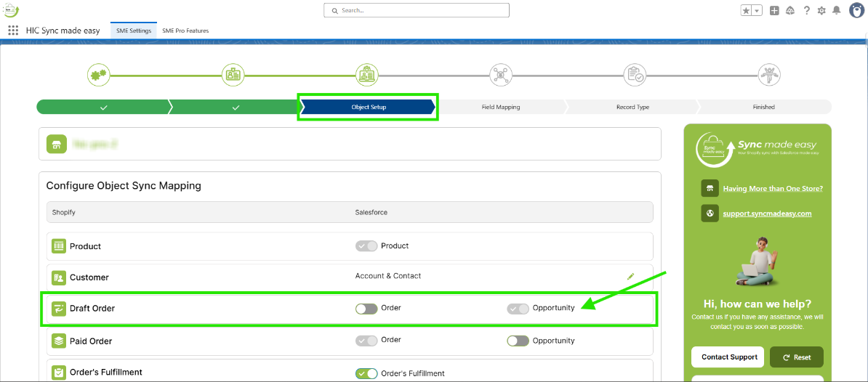Go to second completed checkmark step
The width and height of the screenshot is (868, 382).
point(236,107)
